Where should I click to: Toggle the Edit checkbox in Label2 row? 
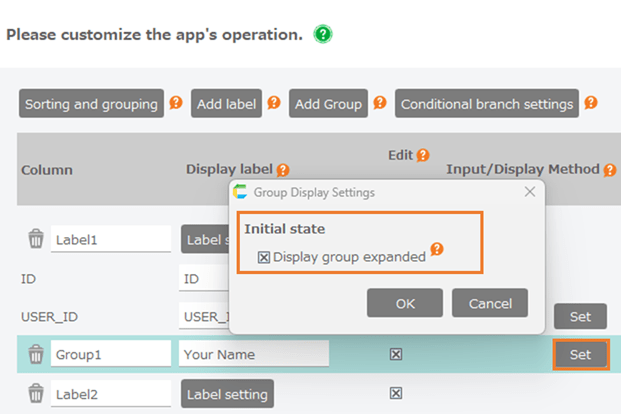(x=396, y=393)
